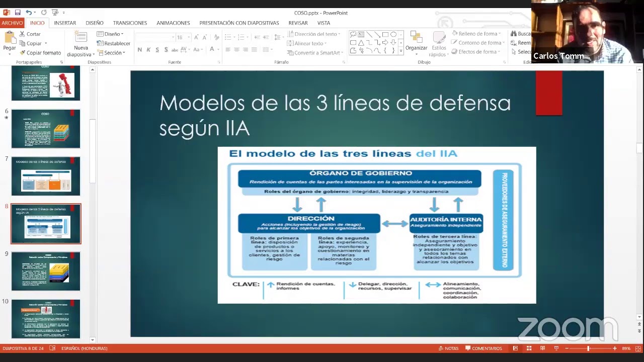This screenshot has width=644, height=362.
Task: Open Copiar dropdown arrow
Action: 46,43
